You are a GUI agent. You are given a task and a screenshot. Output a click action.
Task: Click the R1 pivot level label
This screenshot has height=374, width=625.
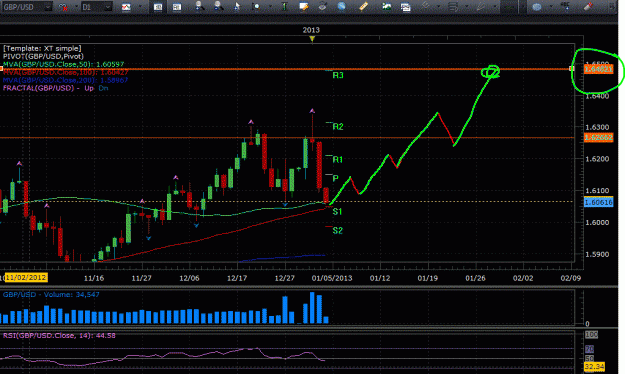[338, 160]
